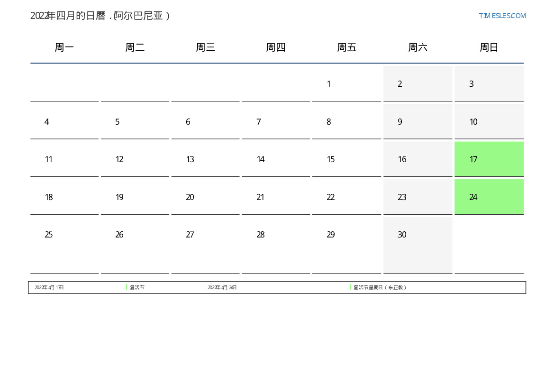The height and width of the screenshot is (392, 554).
Task: Click the 周三 column header
Action: [x=205, y=47]
